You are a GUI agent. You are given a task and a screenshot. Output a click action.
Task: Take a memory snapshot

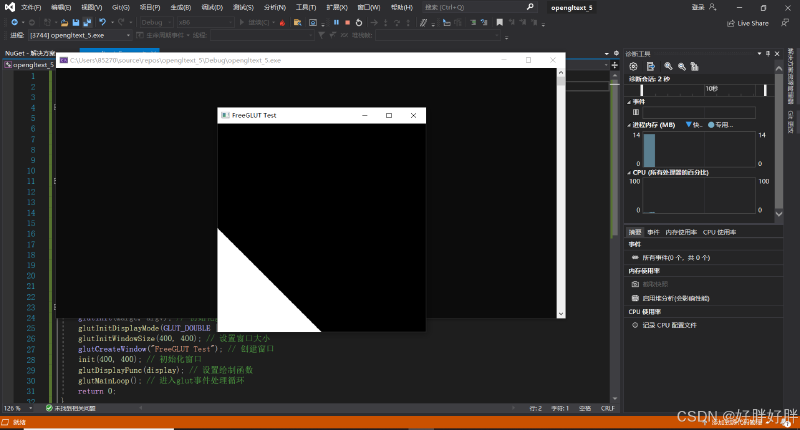[x=650, y=284]
